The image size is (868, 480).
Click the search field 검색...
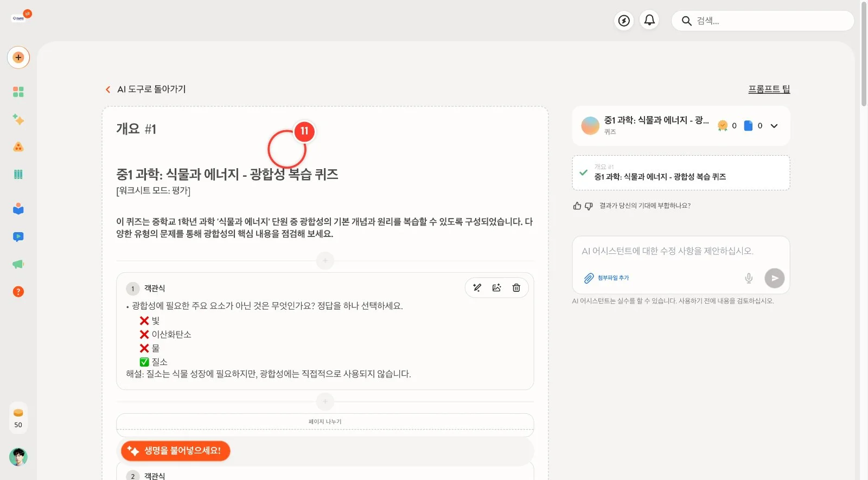tap(763, 21)
